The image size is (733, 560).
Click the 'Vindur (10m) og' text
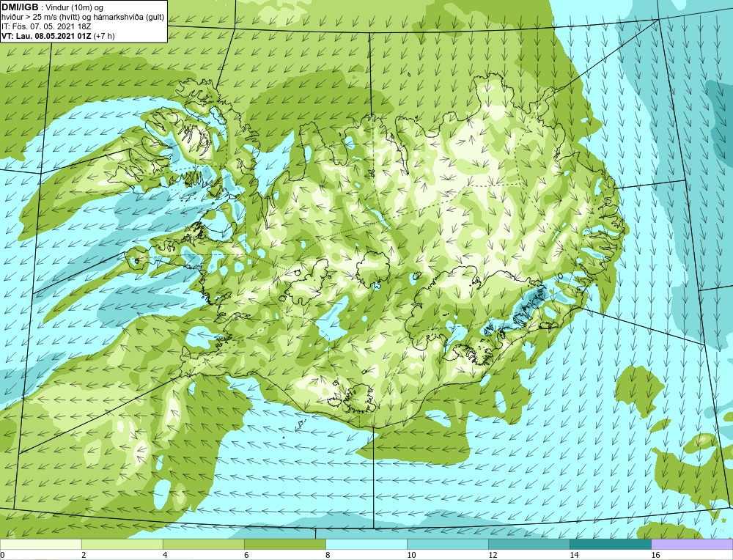75,8
